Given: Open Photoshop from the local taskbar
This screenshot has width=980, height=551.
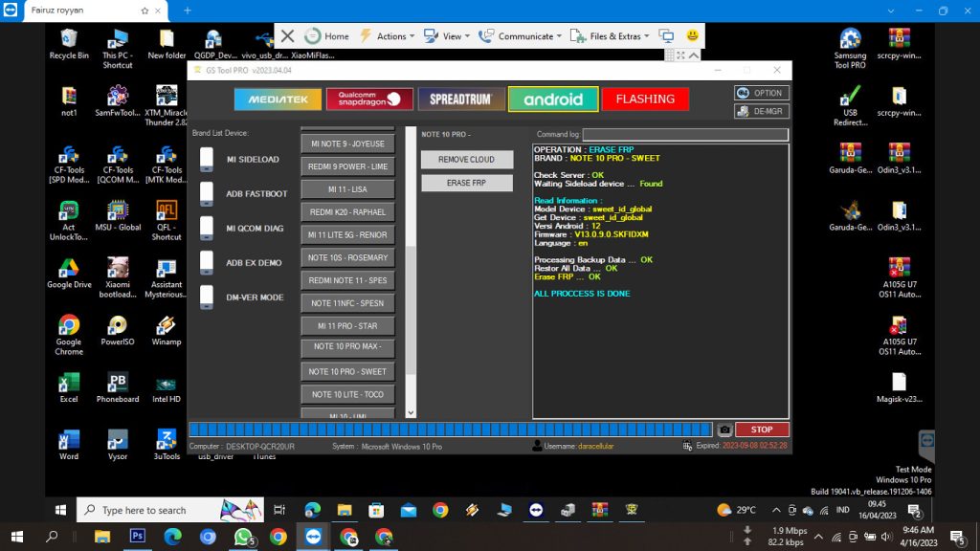Looking at the screenshot, I should [138, 537].
